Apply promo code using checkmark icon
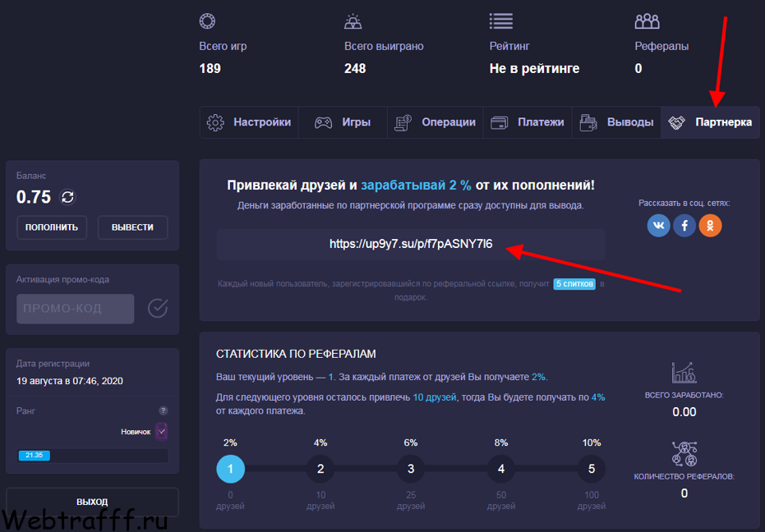This screenshot has height=532, width=765. [158, 308]
